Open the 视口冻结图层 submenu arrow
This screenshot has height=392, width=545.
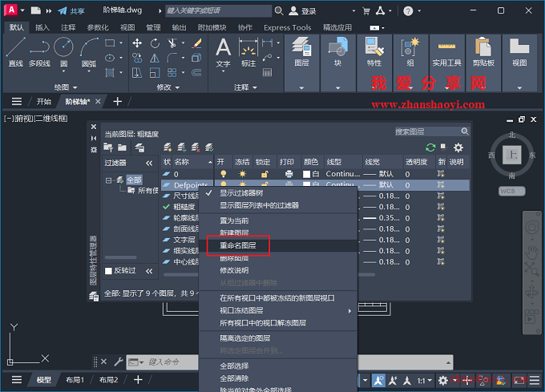(x=349, y=311)
